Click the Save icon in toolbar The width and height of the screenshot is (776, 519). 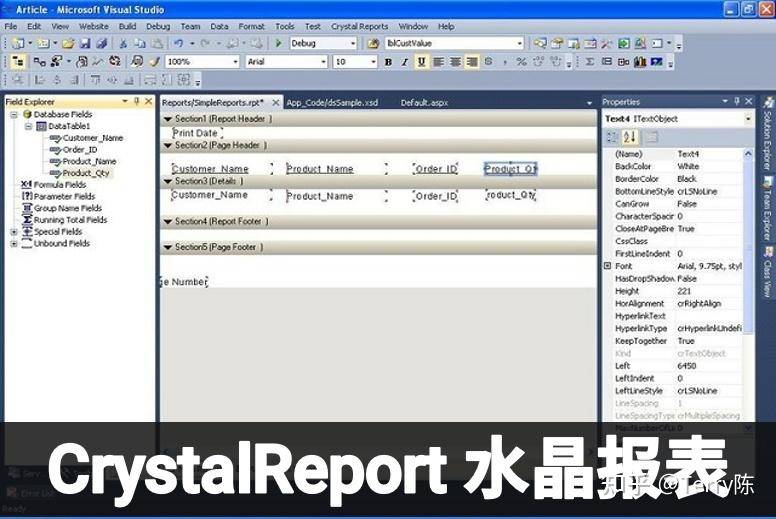[x=85, y=44]
